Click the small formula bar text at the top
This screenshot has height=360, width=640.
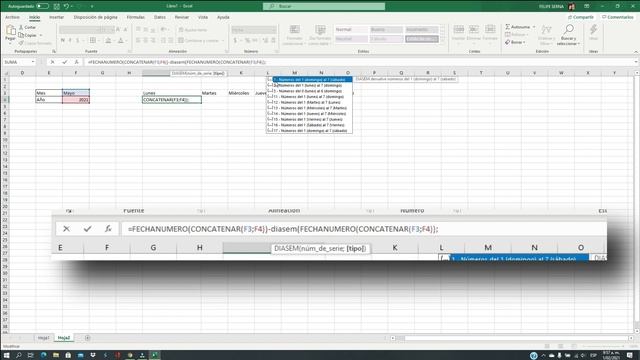point(177,62)
